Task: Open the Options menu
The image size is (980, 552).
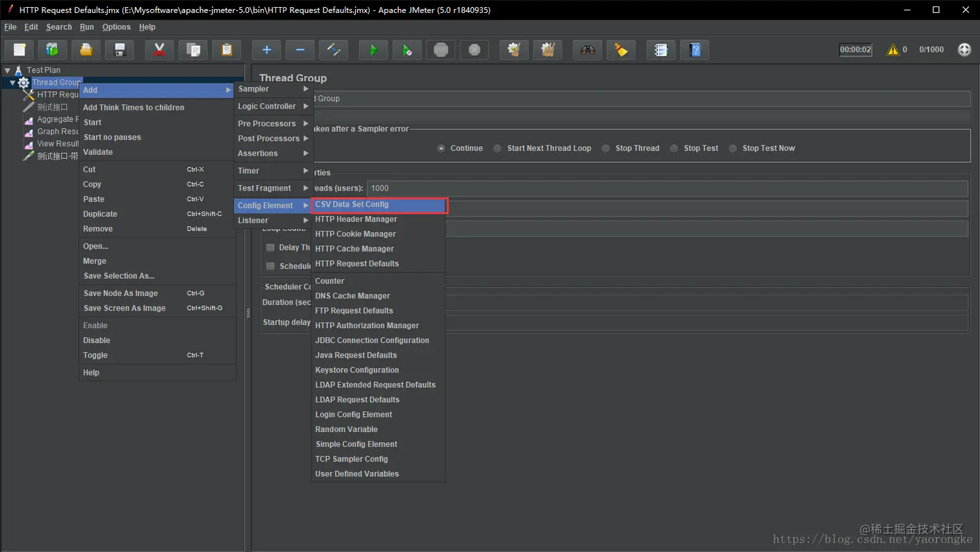Action: coord(117,27)
